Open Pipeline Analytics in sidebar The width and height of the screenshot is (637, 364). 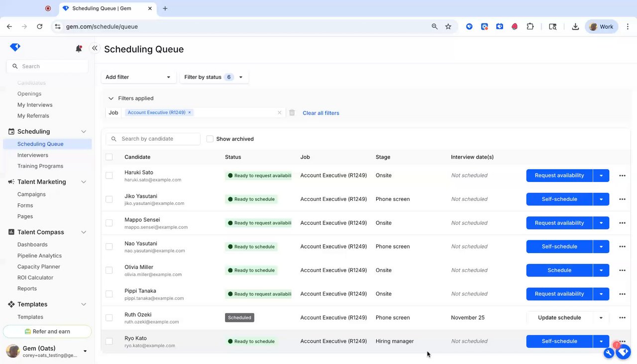point(39,256)
